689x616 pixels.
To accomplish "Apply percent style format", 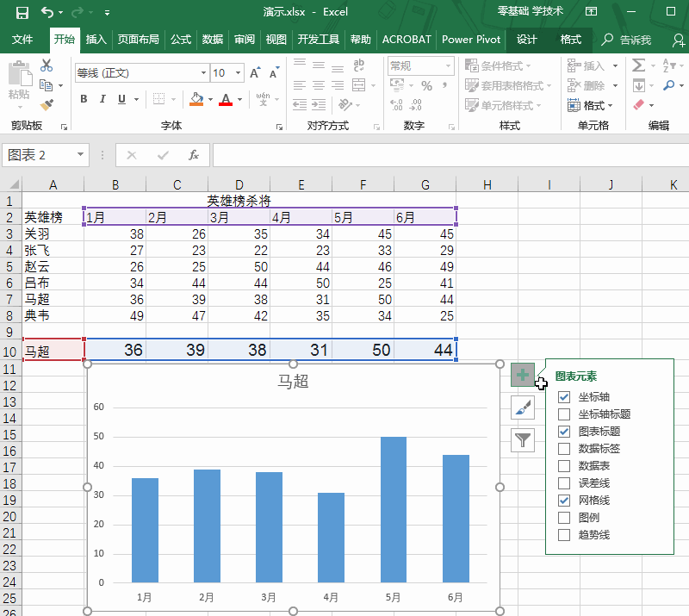I will (426, 85).
